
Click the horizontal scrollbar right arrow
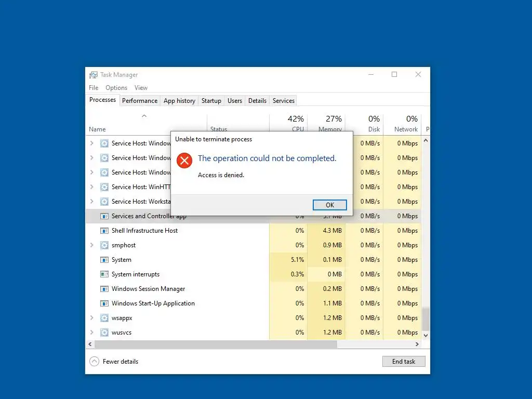pyautogui.click(x=417, y=344)
